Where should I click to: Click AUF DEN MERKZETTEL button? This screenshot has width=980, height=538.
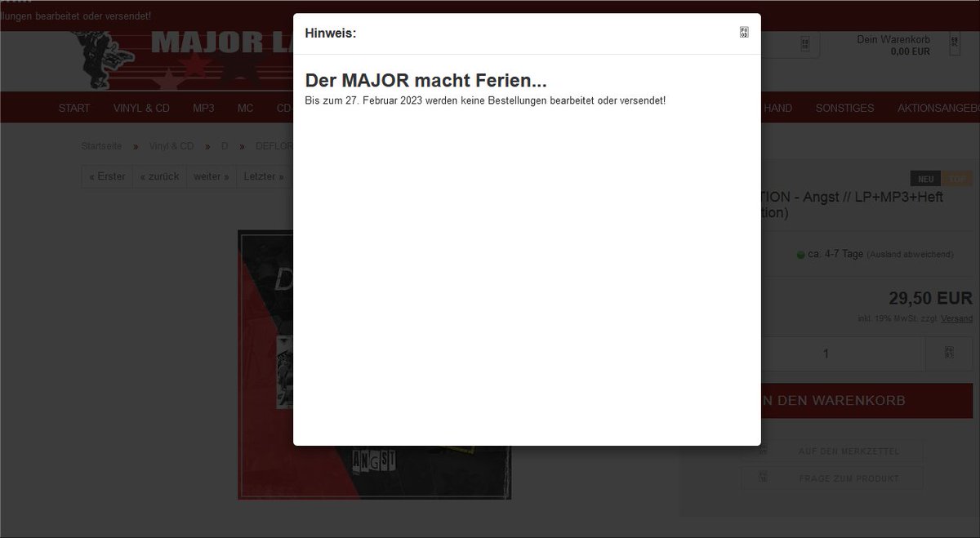(x=832, y=451)
